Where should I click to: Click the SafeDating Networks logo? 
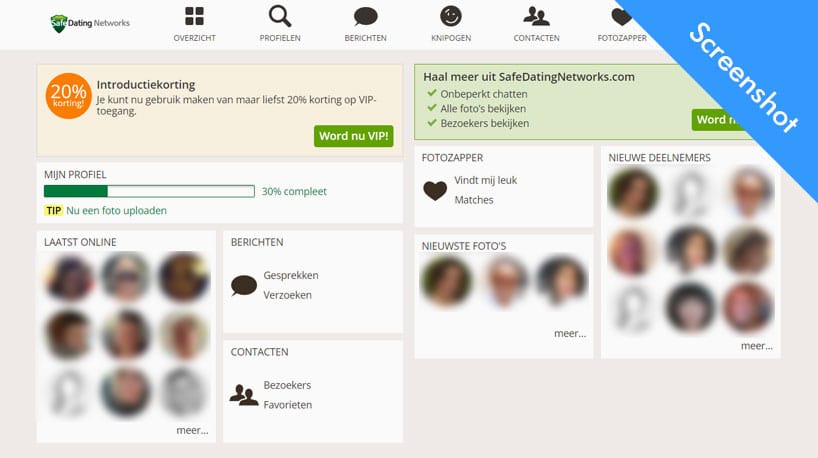tap(90, 23)
